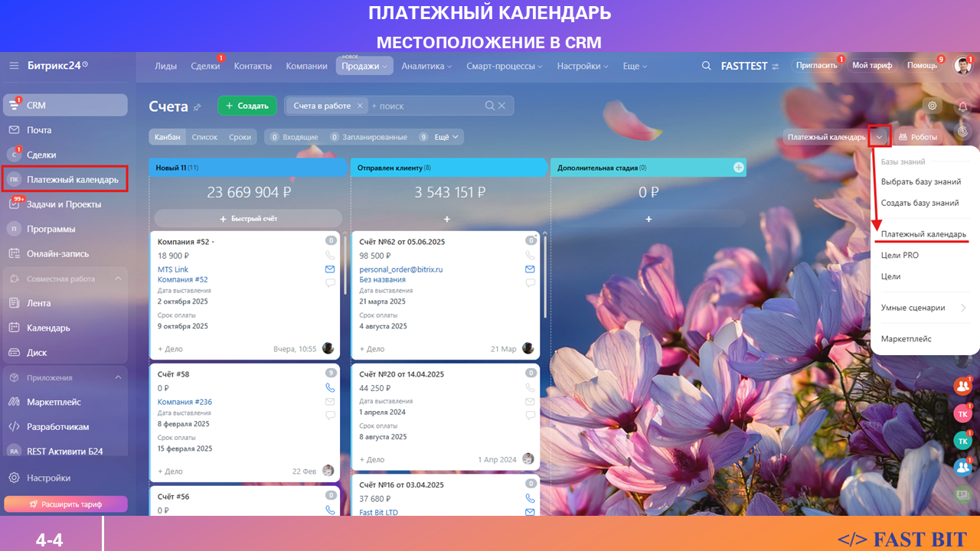Open the kanban settings gear icon
This screenshot has width=980, height=551.
pyautogui.click(x=932, y=106)
